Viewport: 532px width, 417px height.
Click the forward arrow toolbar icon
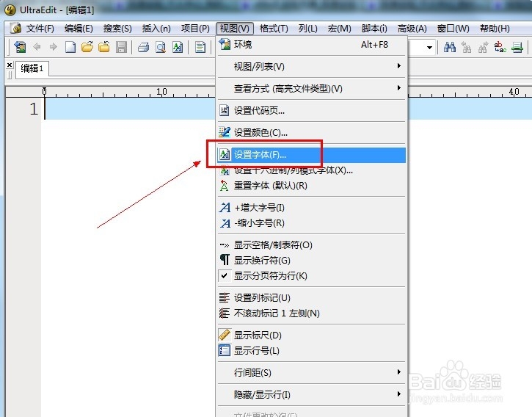pyautogui.click(x=54, y=47)
